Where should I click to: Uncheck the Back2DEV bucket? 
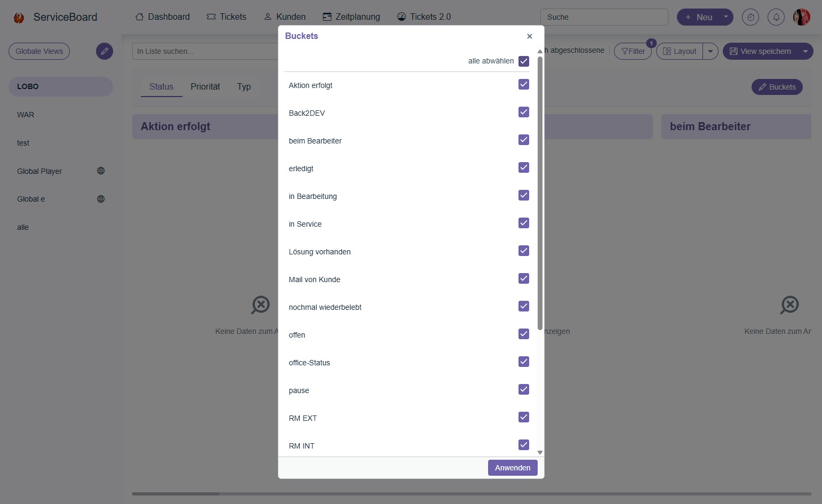pos(523,112)
